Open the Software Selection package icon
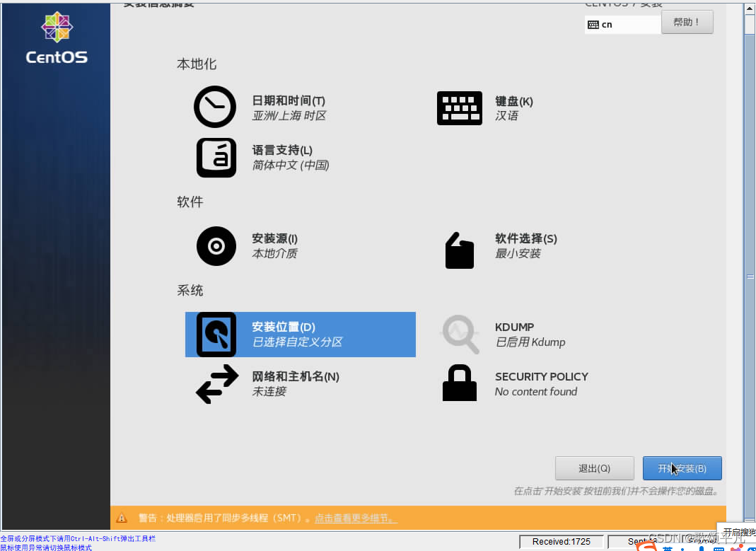 coord(460,250)
